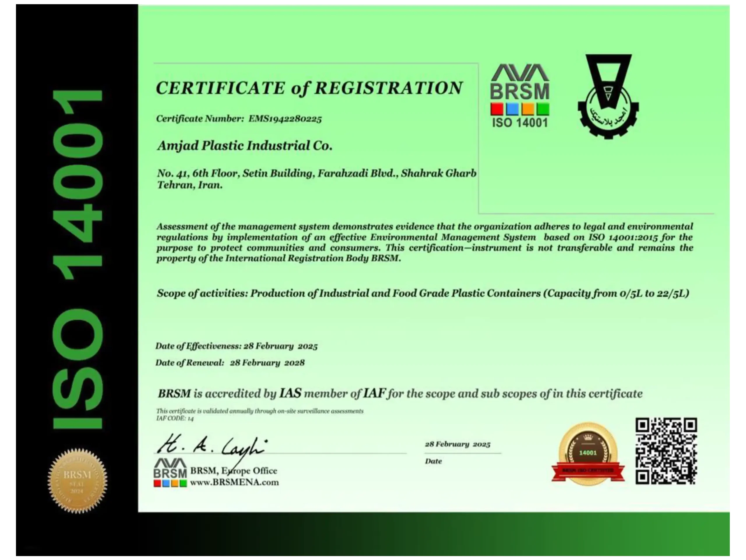Click the validated annually surveillance note

(x=260, y=411)
